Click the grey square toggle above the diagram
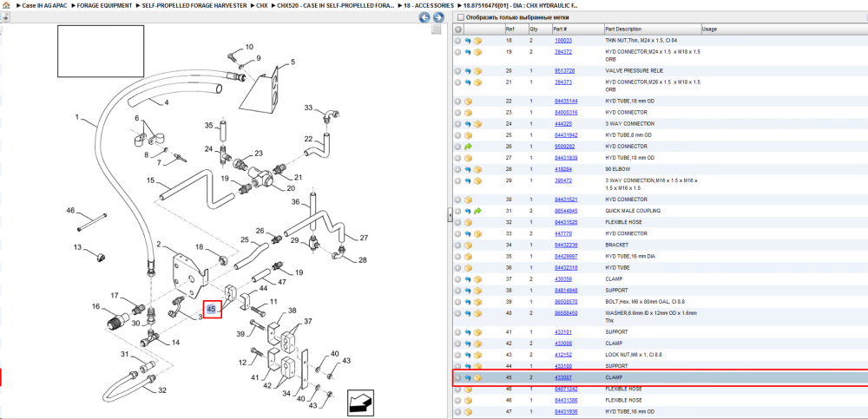The width and height of the screenshot is (868, 419). (437, 29)
